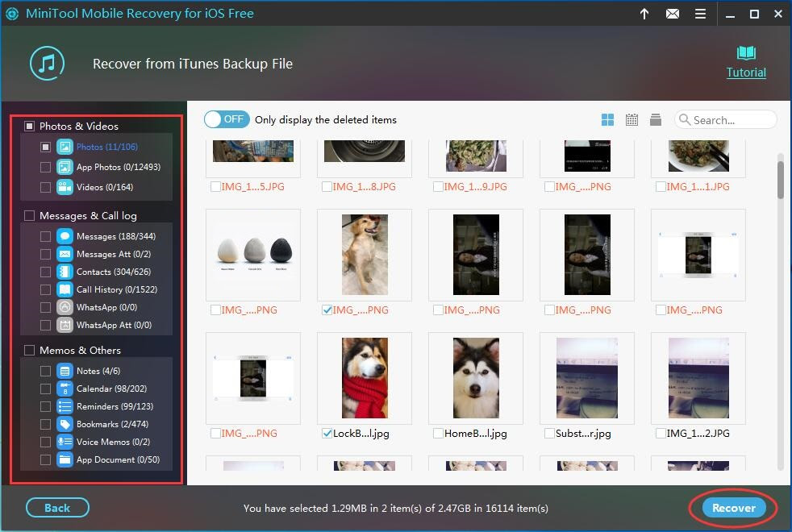The image size is (792, 532).
Task: Click the Call History icon
Action: pos(65,289)
